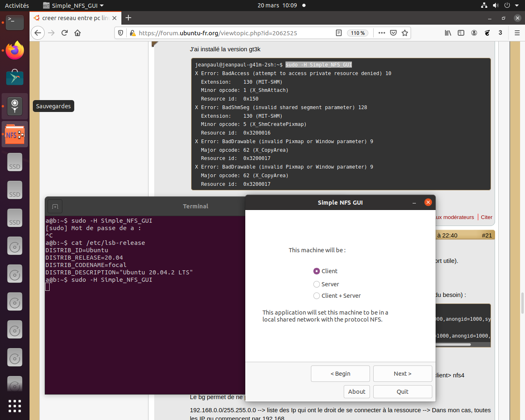Go to Firefox home page icon
This screenshot has height=420, width=525.
78,33
